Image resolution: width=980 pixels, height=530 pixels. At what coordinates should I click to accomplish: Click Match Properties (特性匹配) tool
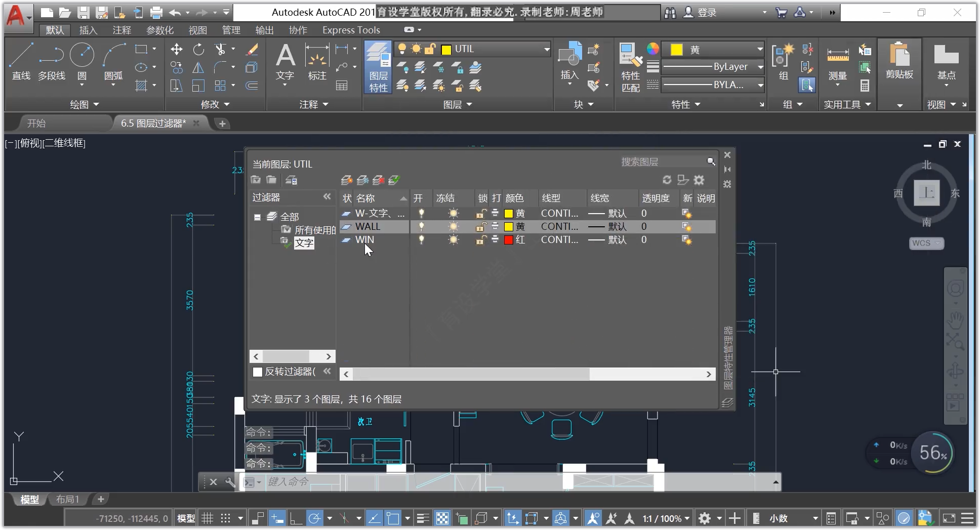click(x=631, y=67)
